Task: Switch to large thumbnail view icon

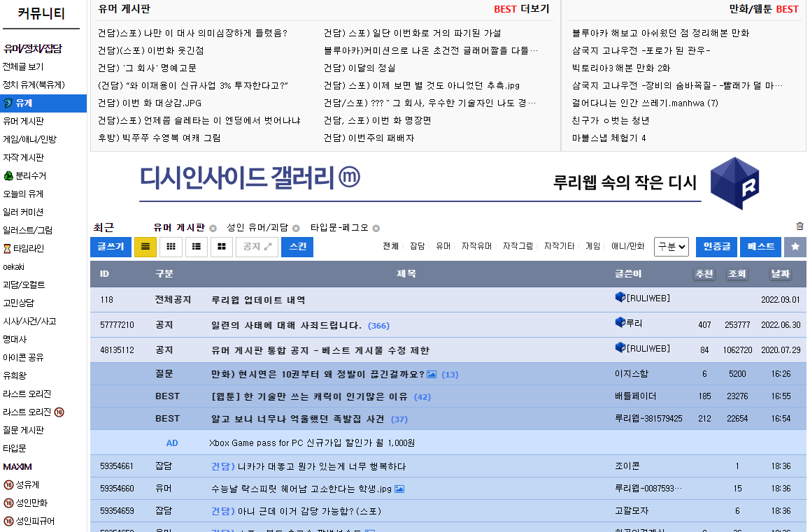Action: (222, 247)
